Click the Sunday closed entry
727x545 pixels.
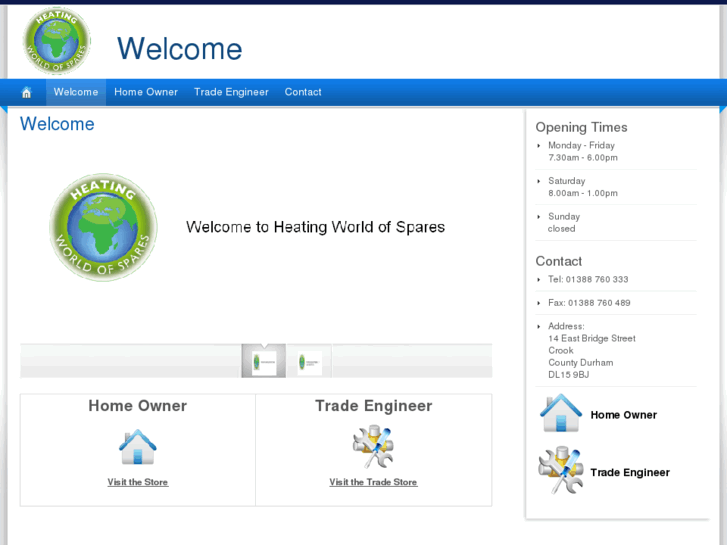(564, 223)
